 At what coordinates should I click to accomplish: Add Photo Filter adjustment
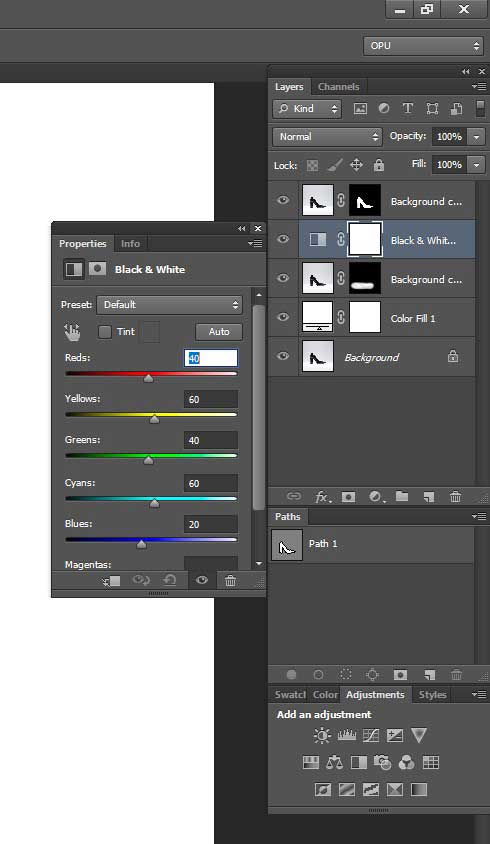pos(382,762)
